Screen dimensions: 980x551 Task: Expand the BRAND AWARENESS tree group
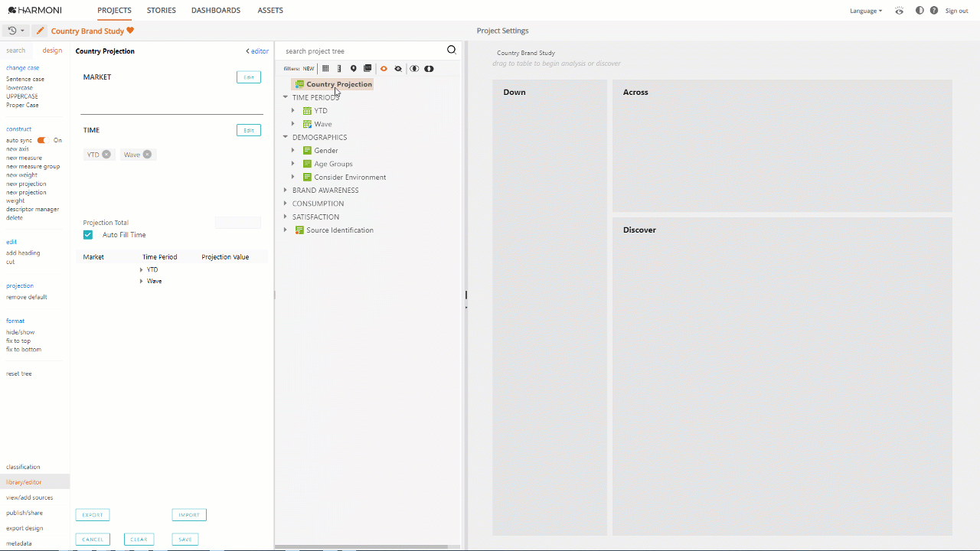[x=286, y=191]
